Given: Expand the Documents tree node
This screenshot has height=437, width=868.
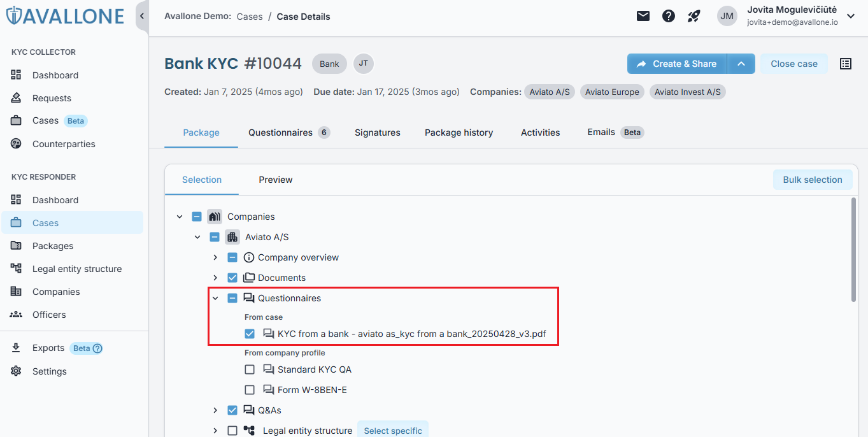Looking at the screenshot, I should click(215, 278).
